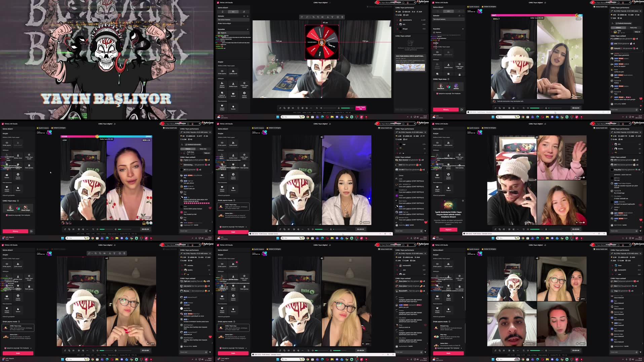Mute the microphone in the live status bar
Screen dimensions: 644x362
tap(339, 108)
